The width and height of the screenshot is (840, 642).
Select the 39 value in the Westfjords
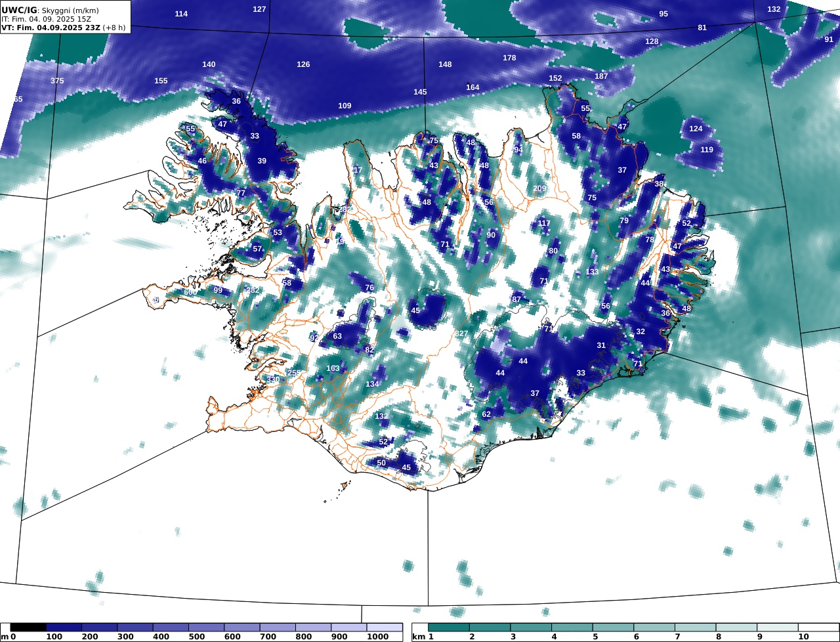262,161
